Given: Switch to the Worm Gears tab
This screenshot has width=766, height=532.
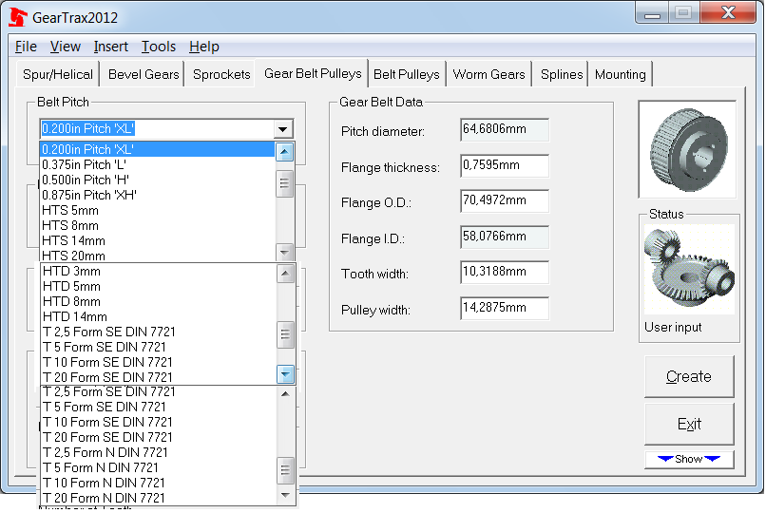Looking at the screenshot, I should 489,74.
